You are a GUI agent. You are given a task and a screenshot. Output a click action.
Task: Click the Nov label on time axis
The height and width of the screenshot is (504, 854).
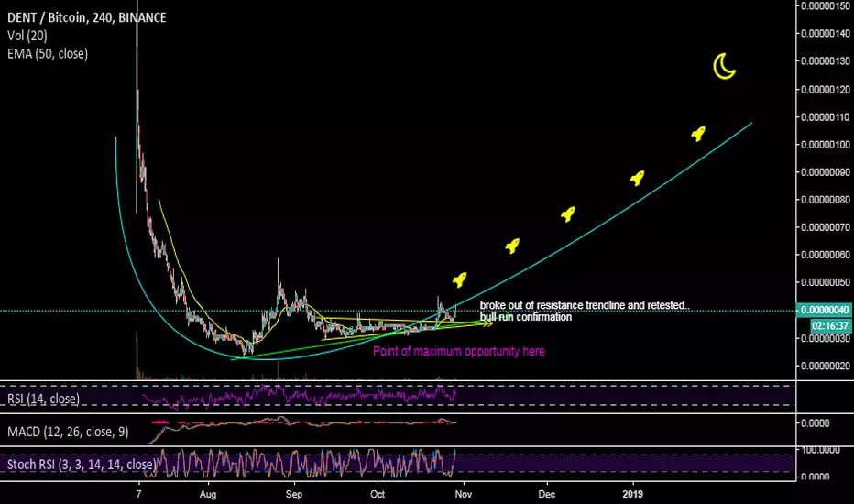(x=464, y=494)
